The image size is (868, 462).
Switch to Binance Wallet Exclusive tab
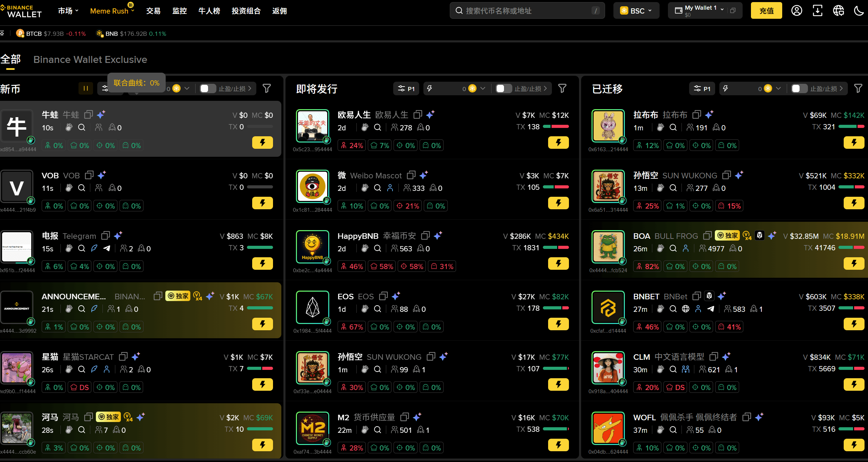point(90,59)
